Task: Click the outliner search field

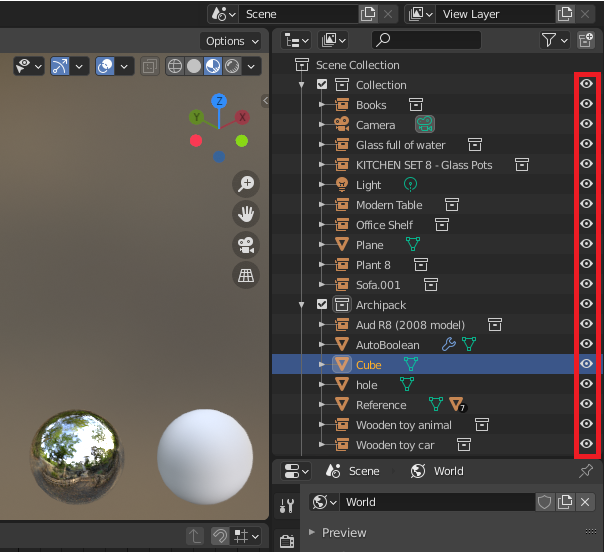Action: (428, 40)
